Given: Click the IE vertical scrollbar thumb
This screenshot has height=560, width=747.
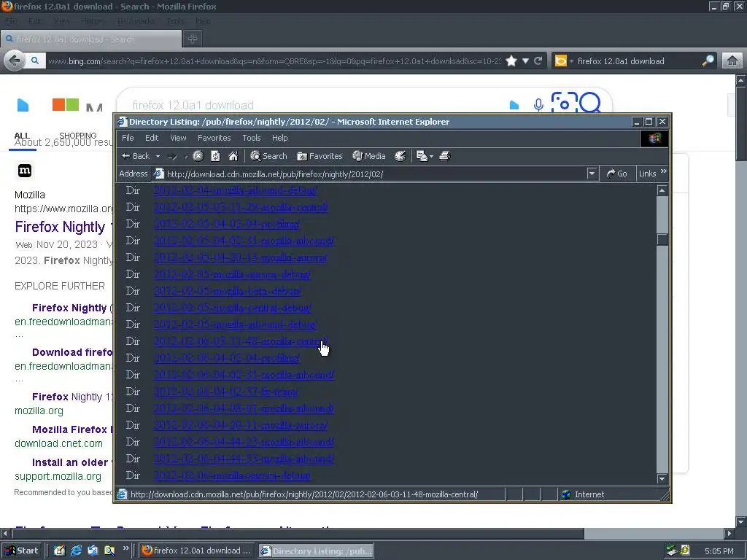Looking at the screenshot, I should coord(662,239).
